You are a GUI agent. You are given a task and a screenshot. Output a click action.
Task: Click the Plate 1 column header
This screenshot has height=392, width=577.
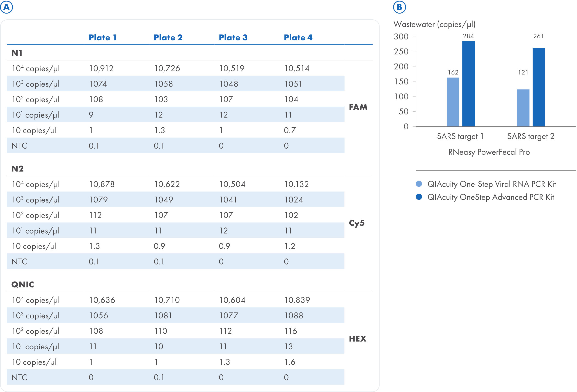coord(103,37)
